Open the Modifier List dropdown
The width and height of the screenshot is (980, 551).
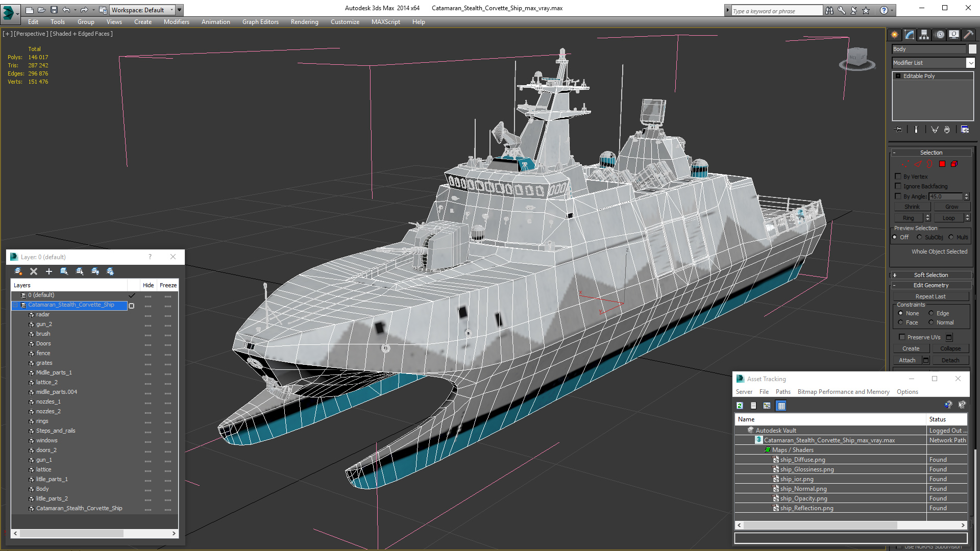[970, 63]
